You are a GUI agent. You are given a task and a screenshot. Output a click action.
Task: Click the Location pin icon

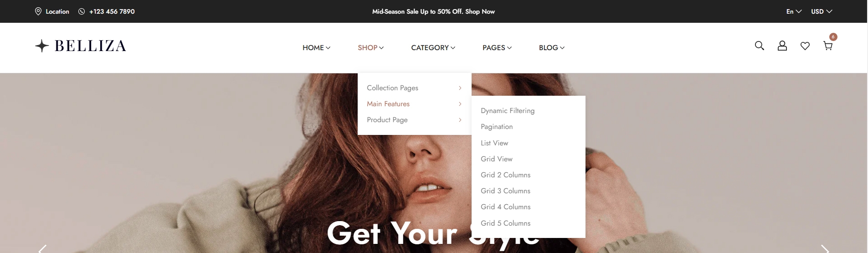coord(38,11)
